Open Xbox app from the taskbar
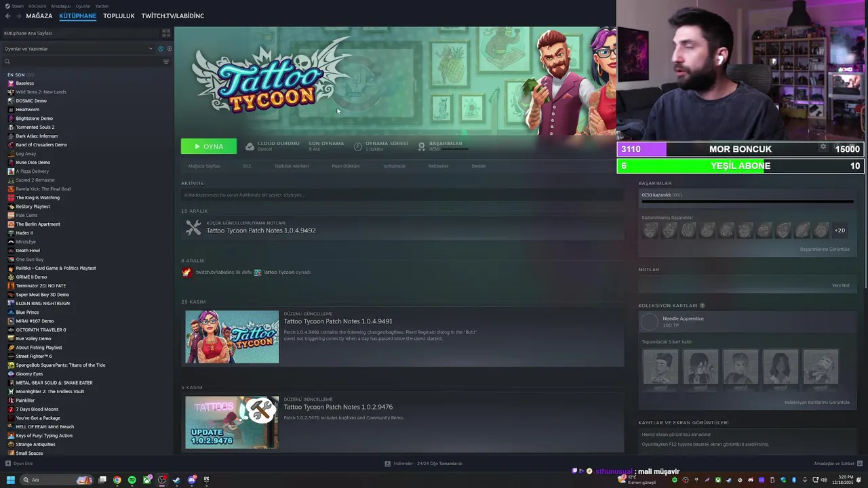Viewport: 868px width, 488px height. [x=147, y=480]
